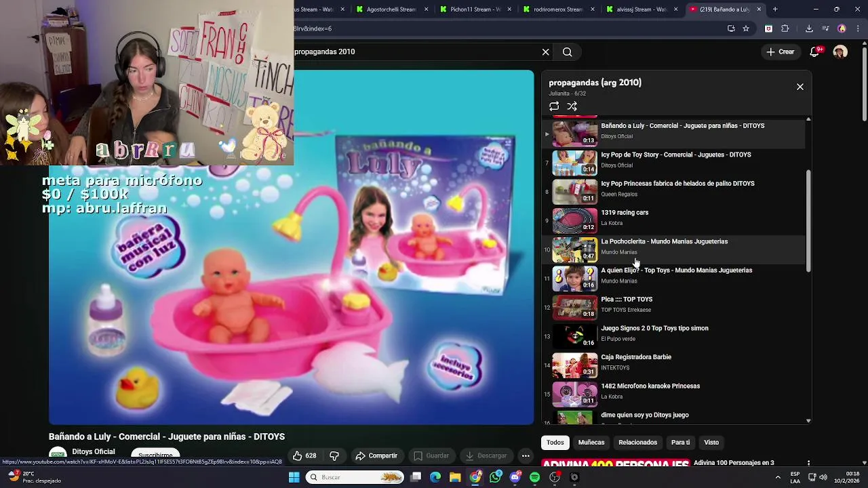Open the red shield extension icon

point(768,28)
